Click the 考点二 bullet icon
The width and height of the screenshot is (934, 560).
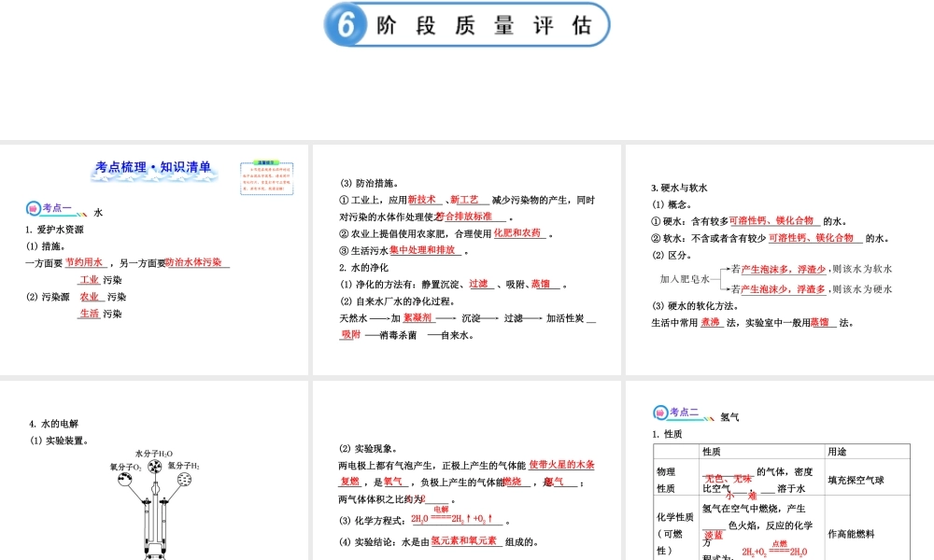660,413
